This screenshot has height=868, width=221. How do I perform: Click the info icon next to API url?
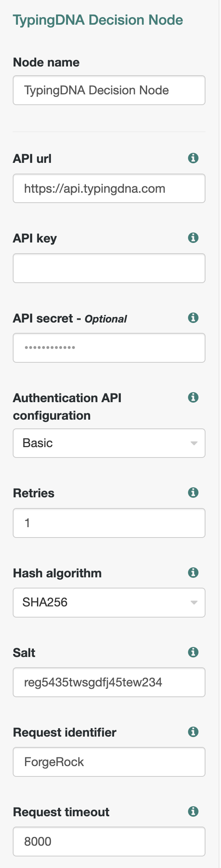point(193,158)
